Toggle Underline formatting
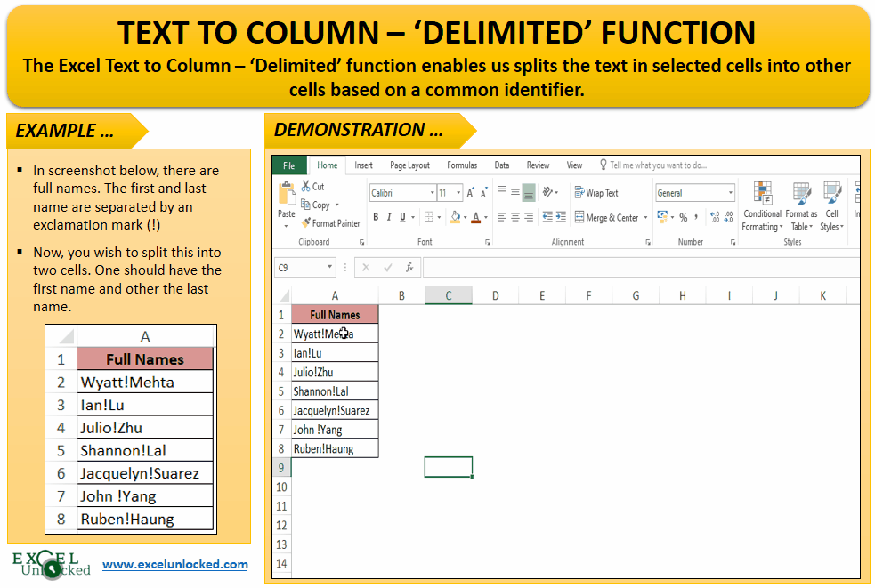The image size is (875, 588). click(x=402, y=217)
